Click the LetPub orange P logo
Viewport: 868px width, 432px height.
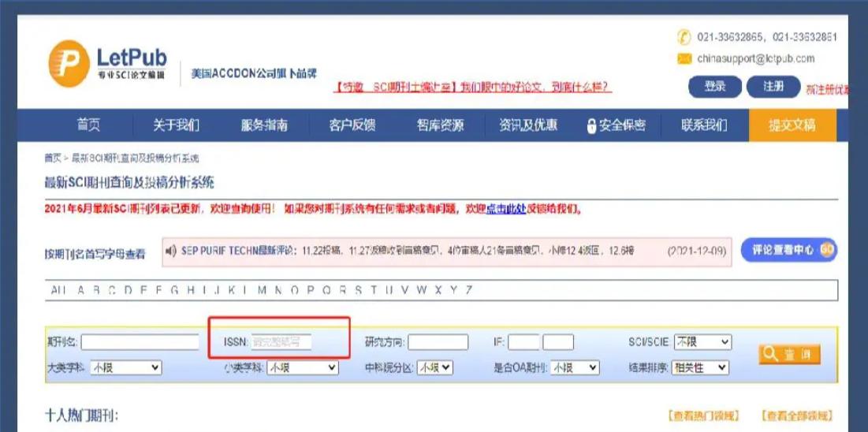69,64
